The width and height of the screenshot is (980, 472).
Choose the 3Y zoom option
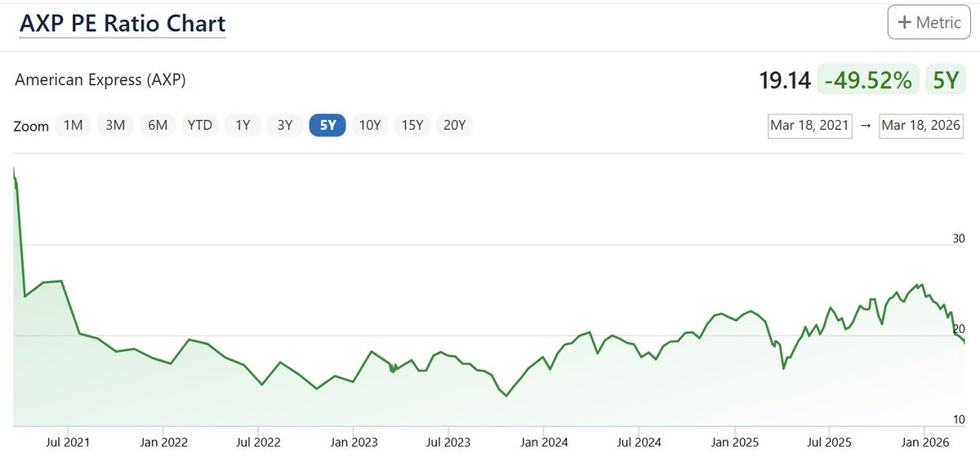click(x=285, y=125)
